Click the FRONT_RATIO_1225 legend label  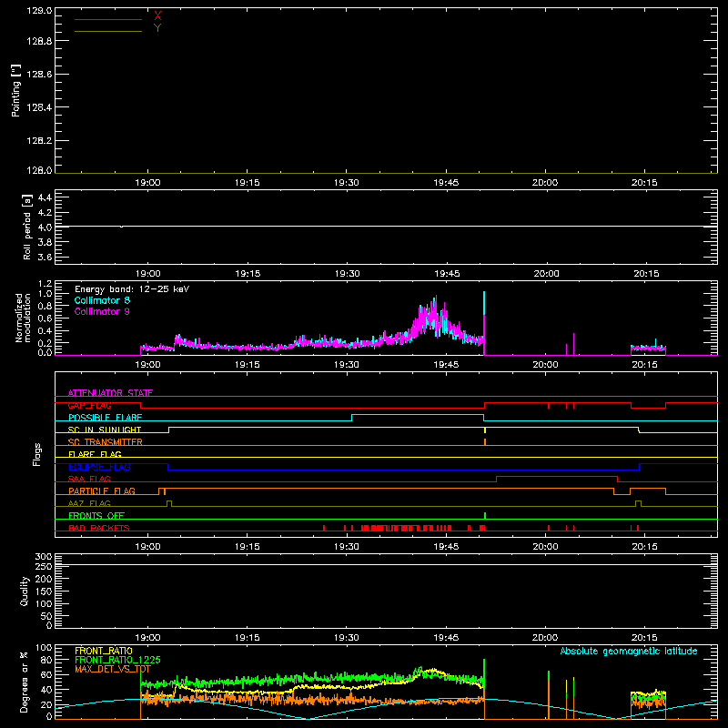[x=117, y=660]
